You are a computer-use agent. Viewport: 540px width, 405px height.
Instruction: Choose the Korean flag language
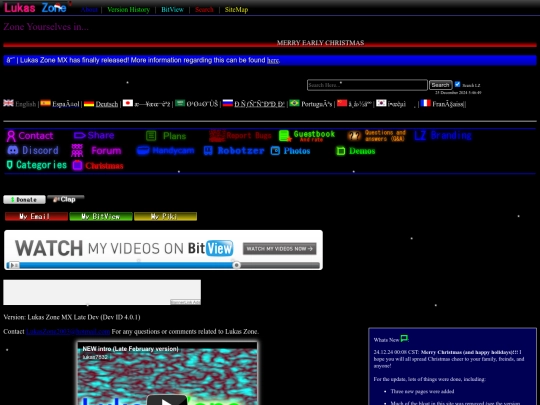pyautogui.click(x=381, y=103)
